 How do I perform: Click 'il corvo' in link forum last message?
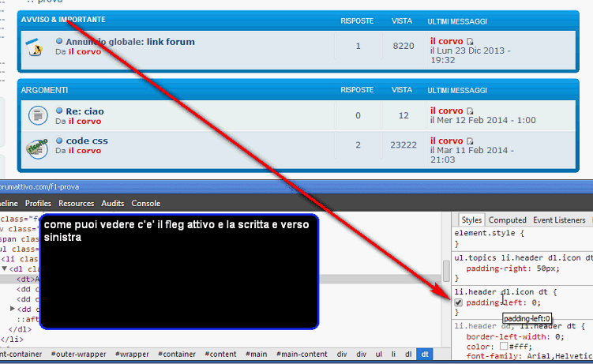(x=446, y=41)
